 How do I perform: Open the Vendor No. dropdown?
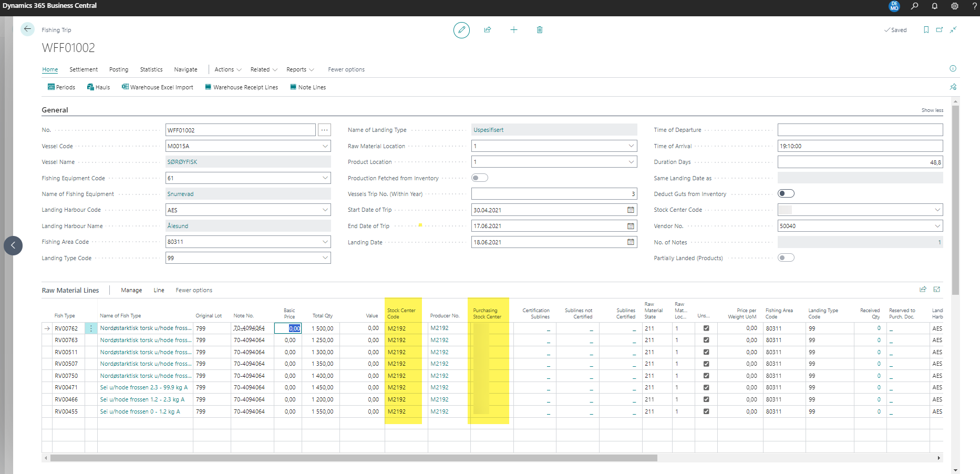pyautogui.click(x=937, y=226)
